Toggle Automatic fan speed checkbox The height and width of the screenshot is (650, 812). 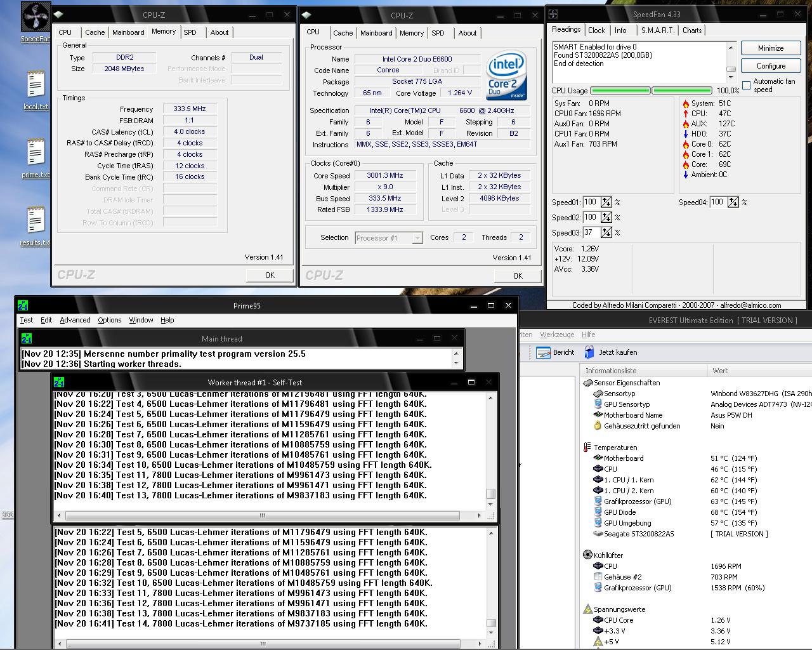[747, 85]
